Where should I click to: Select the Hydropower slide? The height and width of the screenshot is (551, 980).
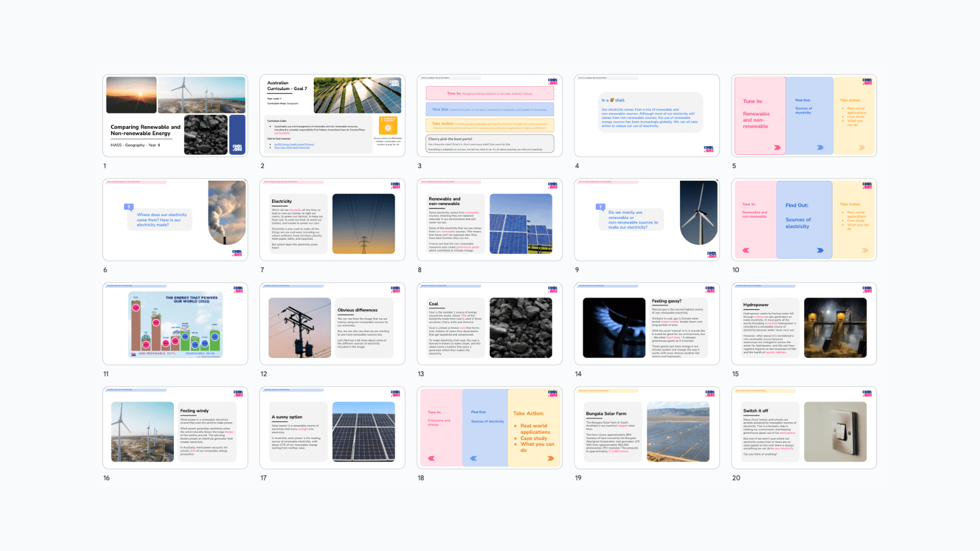click(x=804, y=324)
